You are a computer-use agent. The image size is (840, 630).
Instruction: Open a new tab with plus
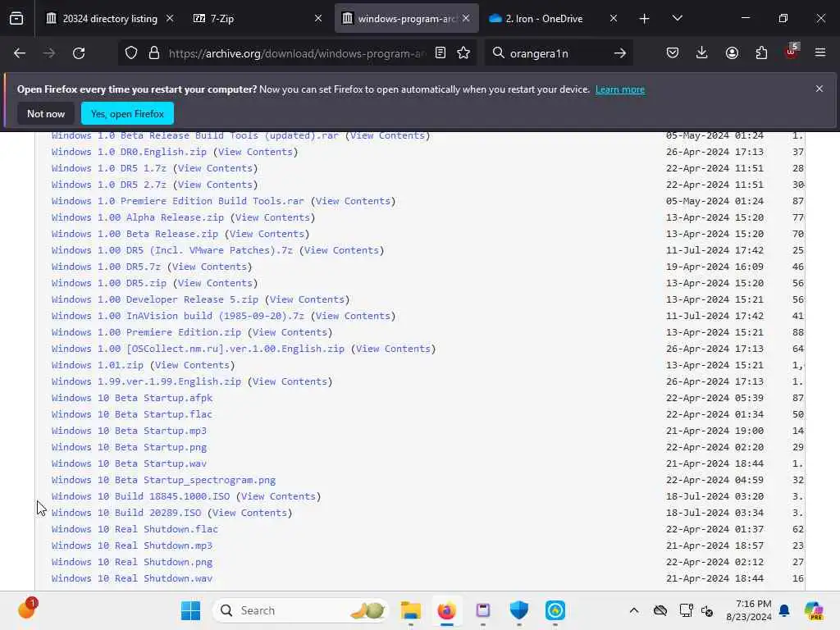pyautogui.click(x=645, y=19)
